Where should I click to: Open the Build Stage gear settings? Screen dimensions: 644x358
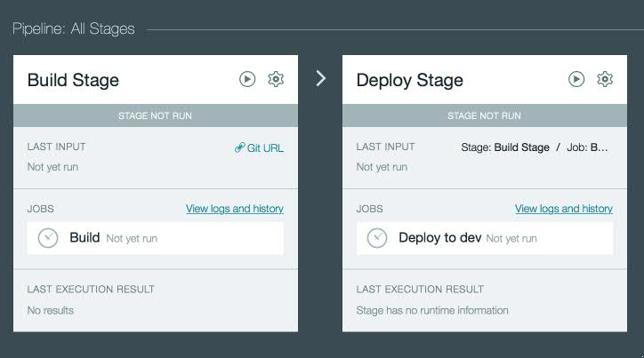276,79
